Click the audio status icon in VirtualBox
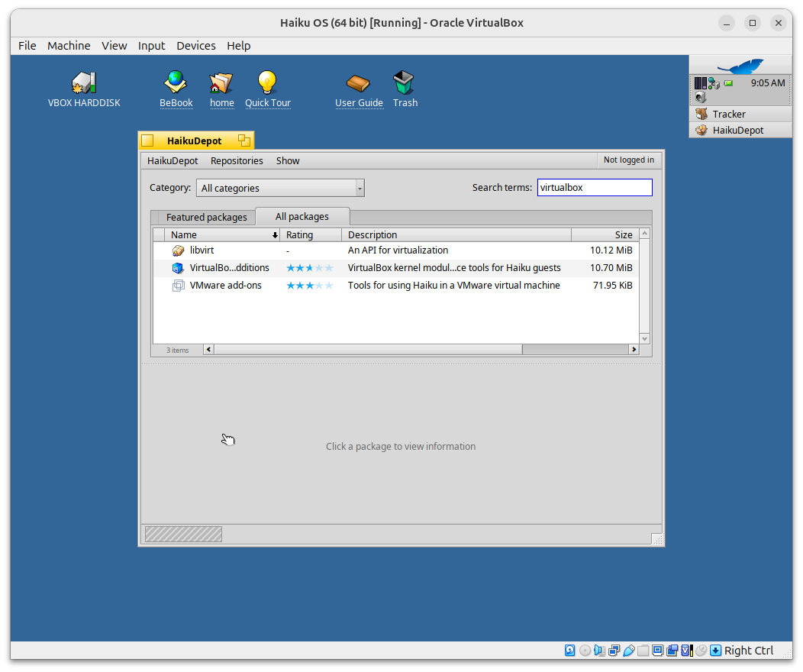803x672 pixels. (x=598, y=651)
